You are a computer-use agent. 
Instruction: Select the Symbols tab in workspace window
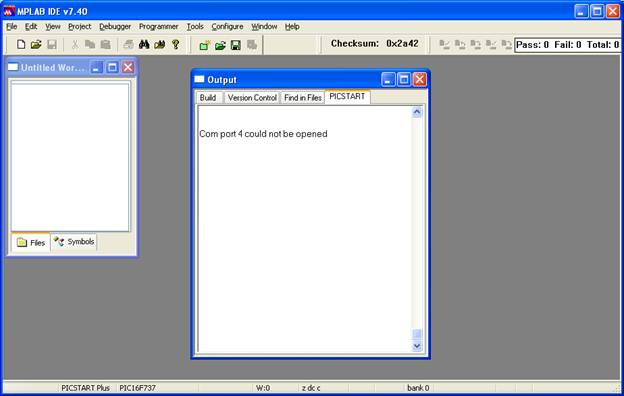74,242
